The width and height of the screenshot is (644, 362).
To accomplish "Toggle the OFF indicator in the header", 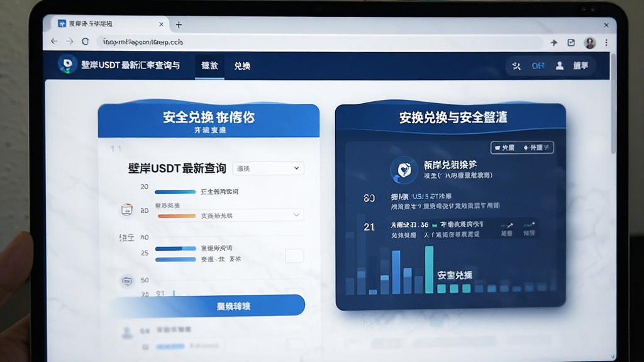I will coord(538,66).
